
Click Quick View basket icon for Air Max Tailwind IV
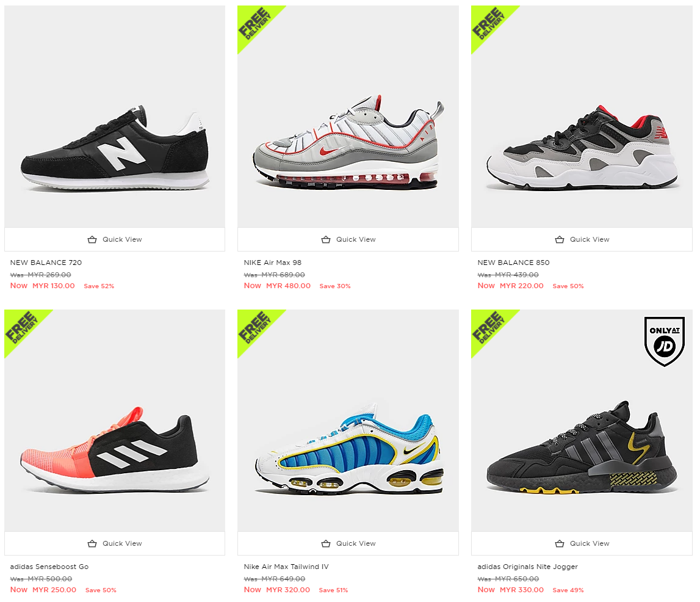(x=326, y=543)
